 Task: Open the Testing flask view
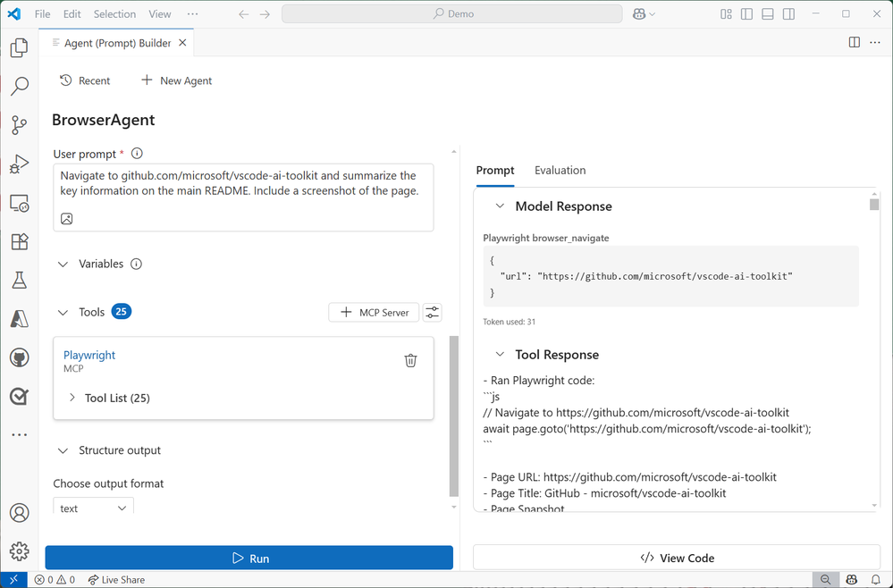click(20, 280)
